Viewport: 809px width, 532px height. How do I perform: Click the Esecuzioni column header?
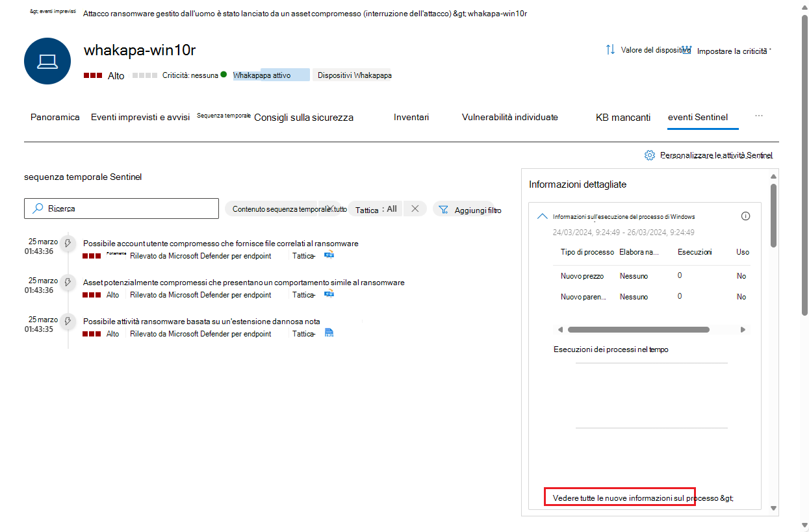(695, 251)
